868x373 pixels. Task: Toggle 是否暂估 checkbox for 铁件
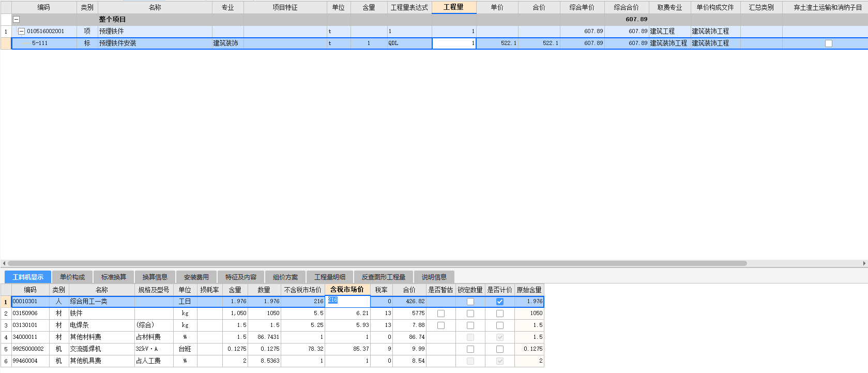click(441, 314)
